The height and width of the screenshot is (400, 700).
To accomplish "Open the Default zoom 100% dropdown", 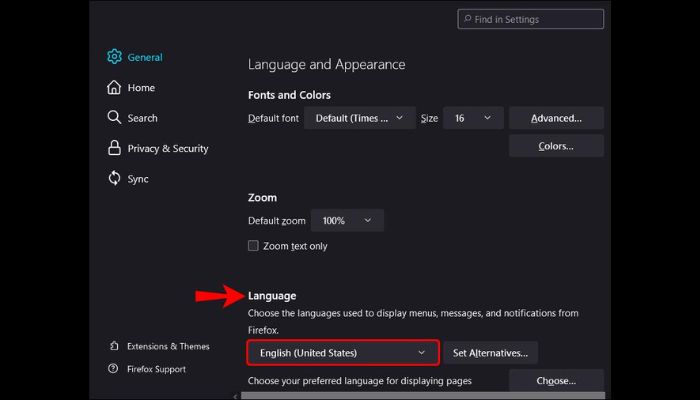I will click(346, 220).
